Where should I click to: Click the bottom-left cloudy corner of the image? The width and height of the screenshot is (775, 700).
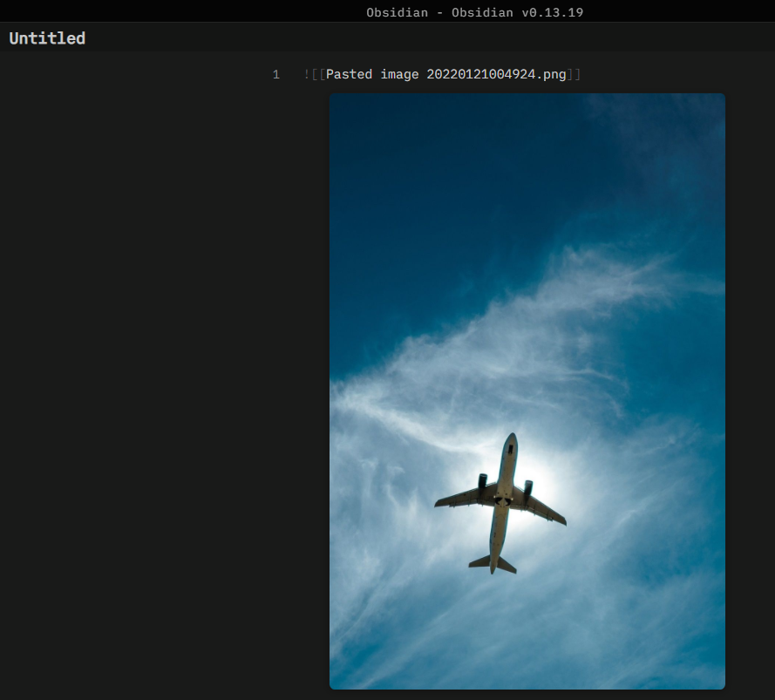click(349, 671)
